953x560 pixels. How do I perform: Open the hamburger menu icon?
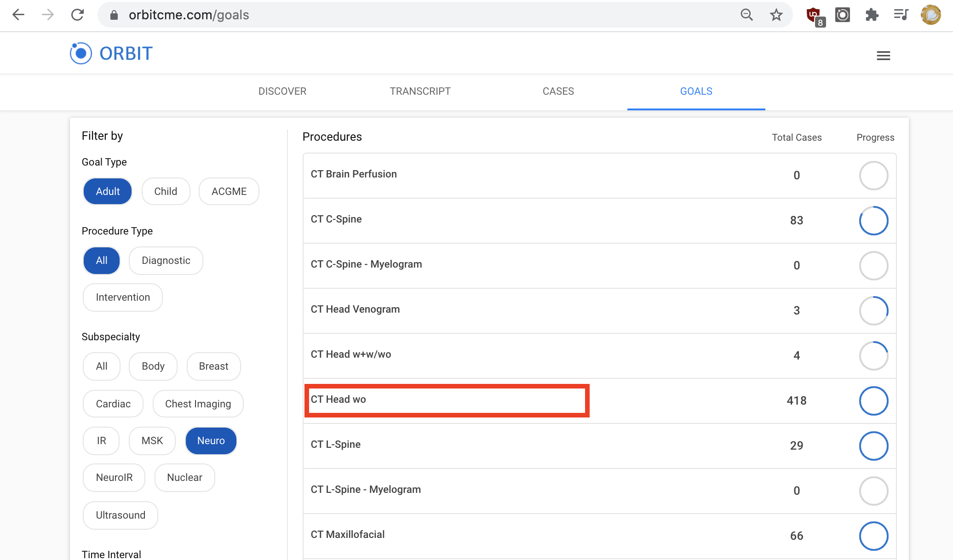pos(883,56)
